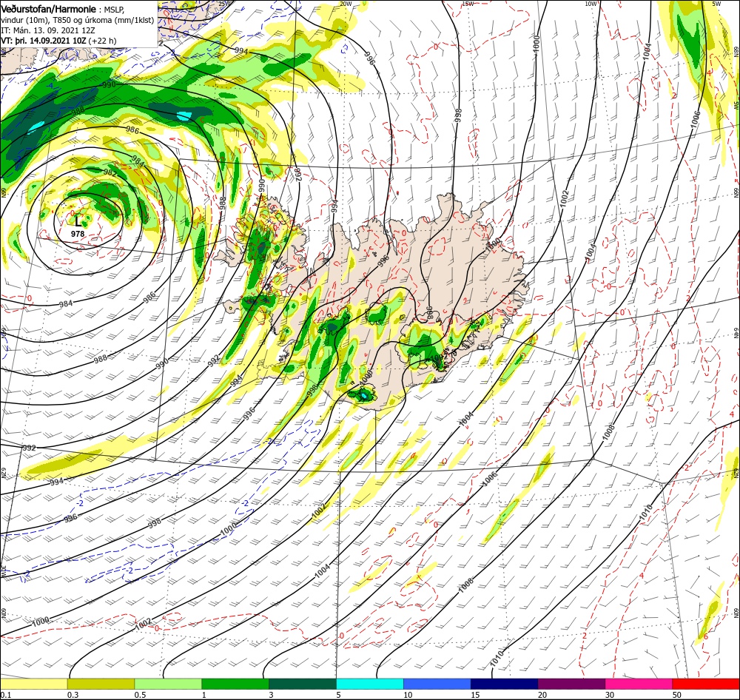The image size is (740, 700).
Task: Click the yellow 0.1 legend color block
Action: (33, 684)
